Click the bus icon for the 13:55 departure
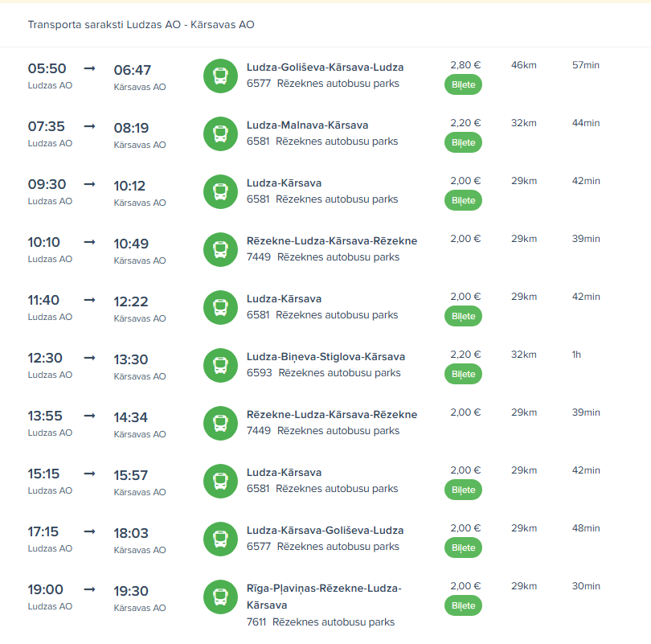Screen dimensions: 651x644 click(220, 424)
